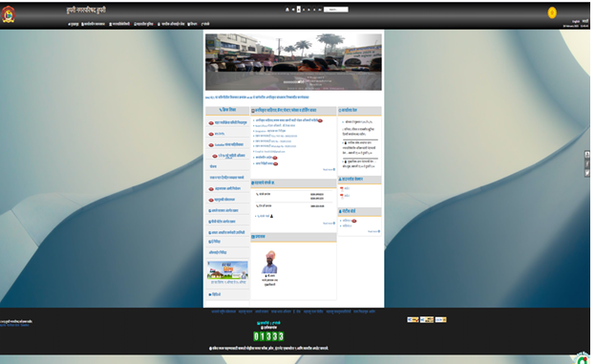Click the Twitter bird icon on right edge
Screen dimensions: 596x364
click(587, 173)
